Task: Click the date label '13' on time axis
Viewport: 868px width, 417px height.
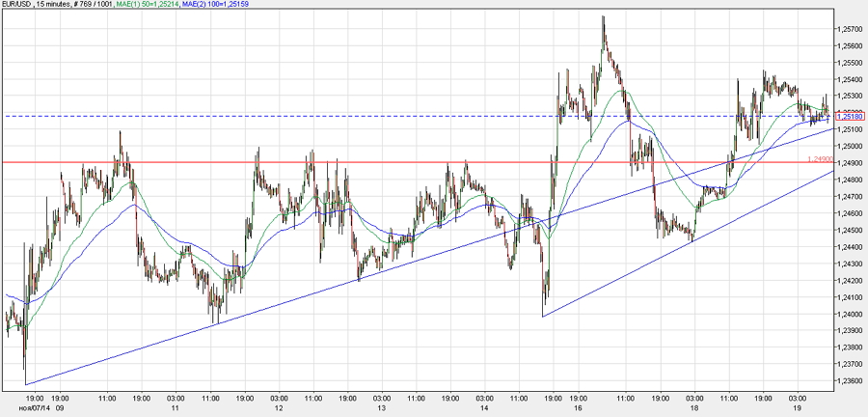Action: tap(381, 407)
